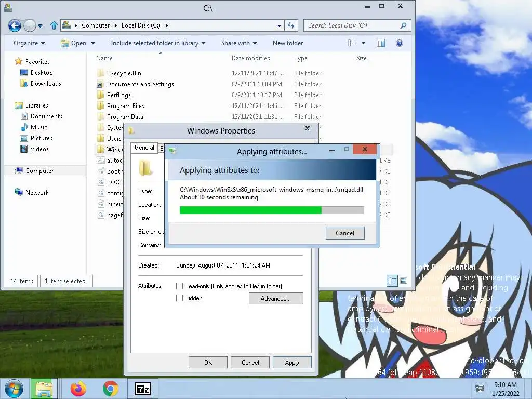Select Favorites in the navigation pane
This screenshot has height=399, width=532.
(x=32, y=61)
